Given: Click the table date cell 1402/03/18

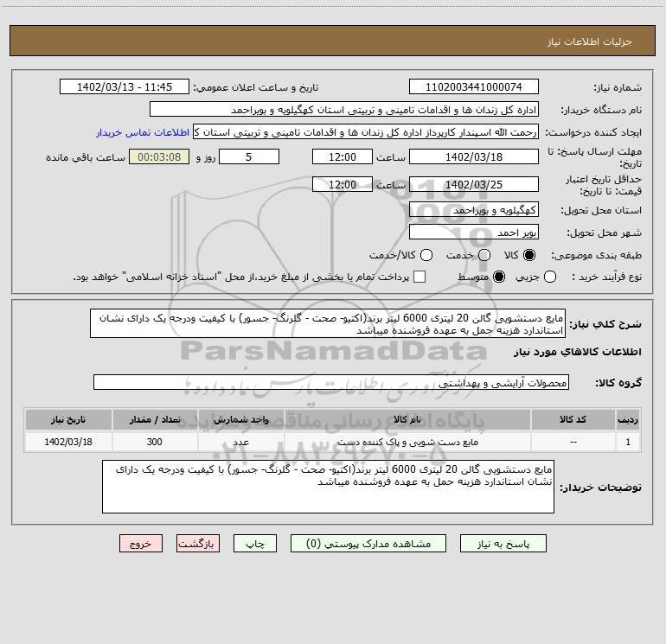Looking at the screenshot, I should tap(68, 442).
